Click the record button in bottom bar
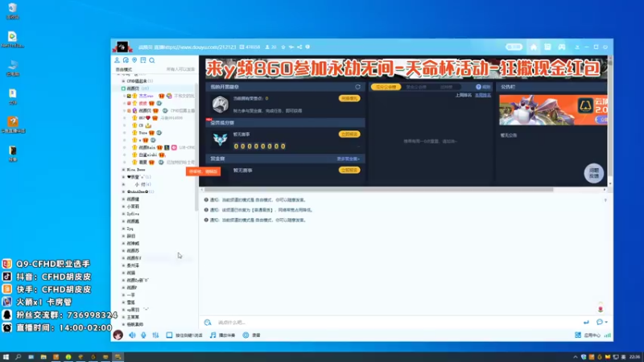 (246, 335)
